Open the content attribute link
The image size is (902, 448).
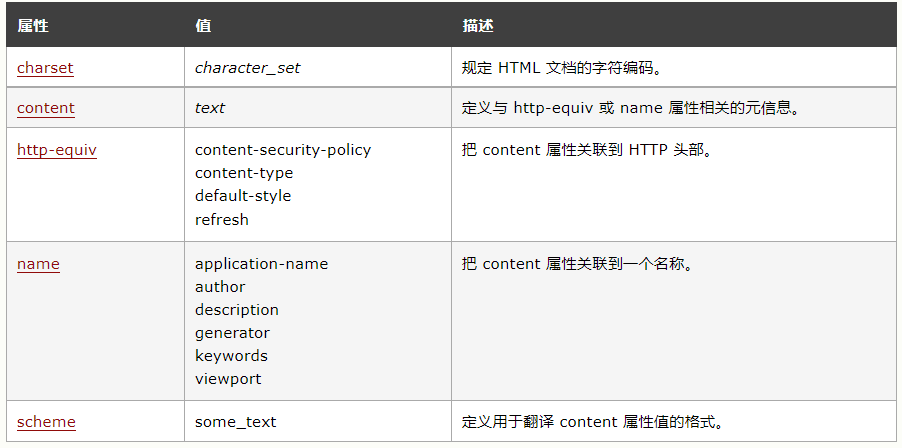[x=46, y=108]
